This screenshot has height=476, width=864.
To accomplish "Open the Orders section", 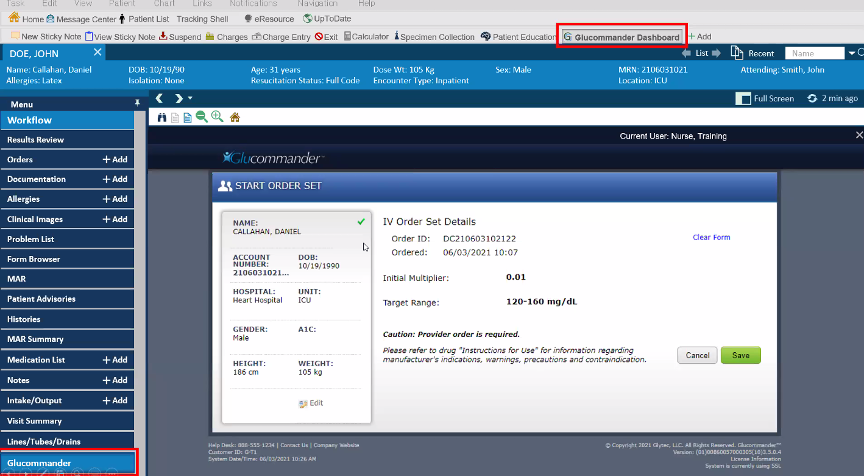I will pos(20,160).
